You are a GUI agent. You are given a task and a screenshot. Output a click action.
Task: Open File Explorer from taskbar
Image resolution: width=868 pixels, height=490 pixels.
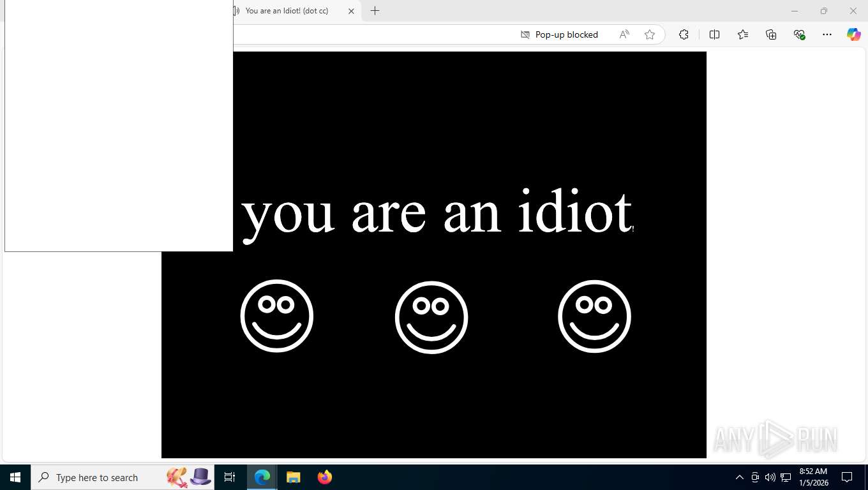(x=293, y=477)
